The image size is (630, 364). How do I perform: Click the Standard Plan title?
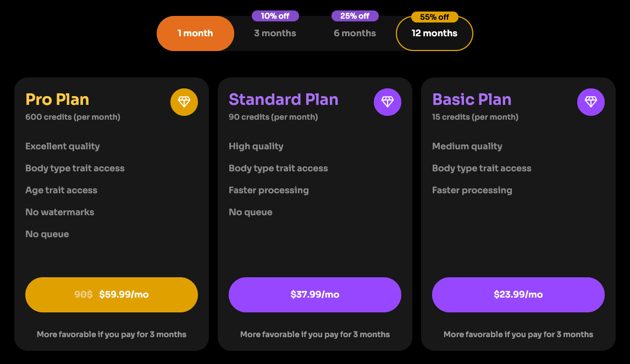coord(284,99)
